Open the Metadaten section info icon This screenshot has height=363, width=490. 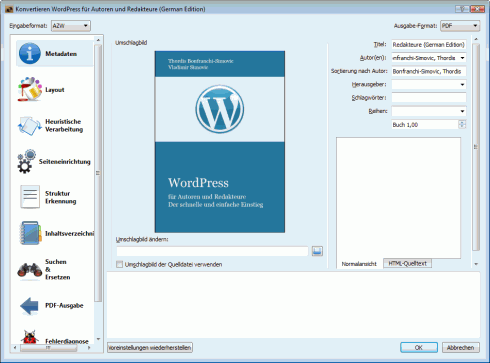click(x=30, y=53)
